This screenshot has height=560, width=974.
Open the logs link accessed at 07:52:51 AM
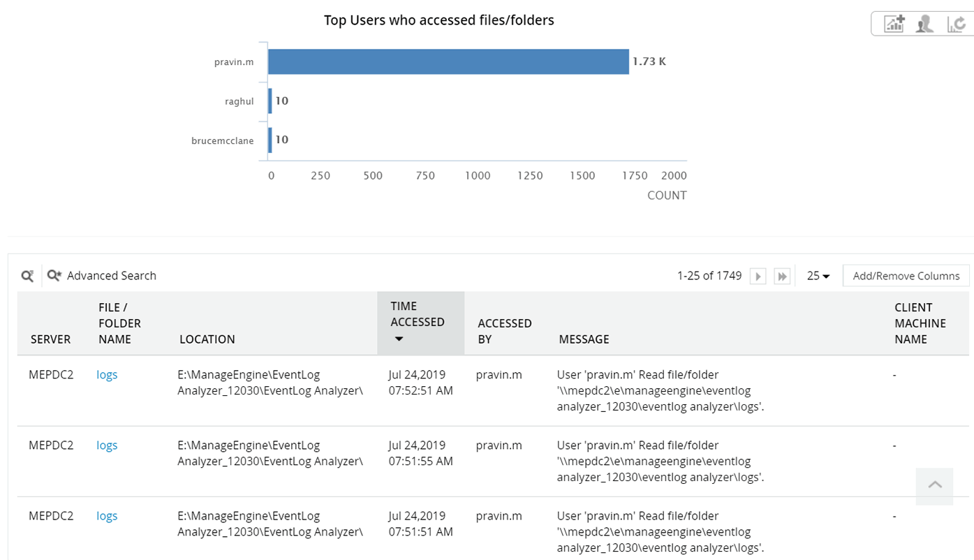[107, 375]
